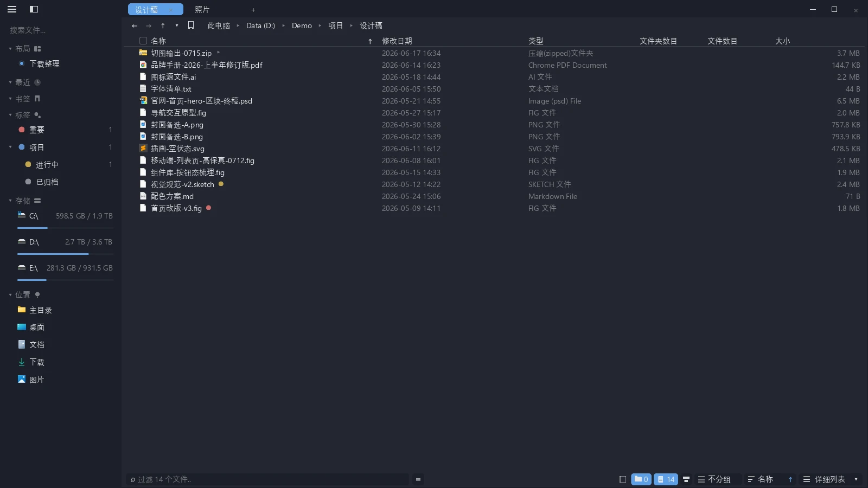Expand the 书签 section

pos(10,99)
